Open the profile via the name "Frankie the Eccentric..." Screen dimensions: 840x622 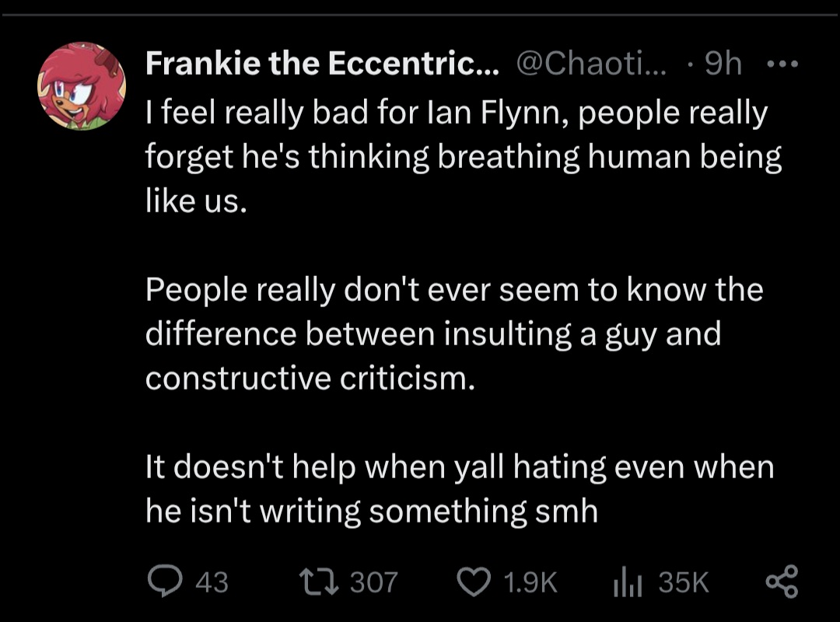coord(322,63)
